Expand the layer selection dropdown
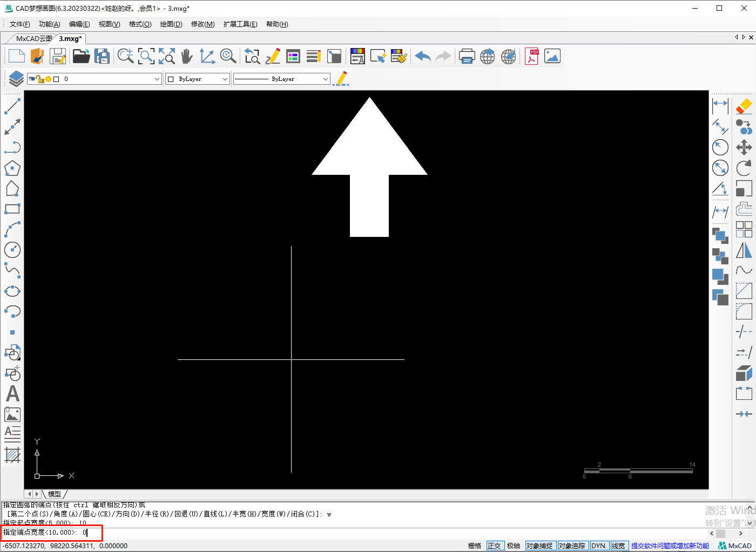 pyautogui.click(x=157, y=79)
